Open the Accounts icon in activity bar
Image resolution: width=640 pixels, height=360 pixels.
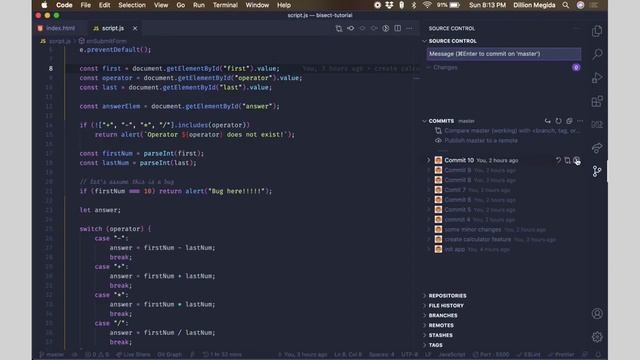[597, 313]
